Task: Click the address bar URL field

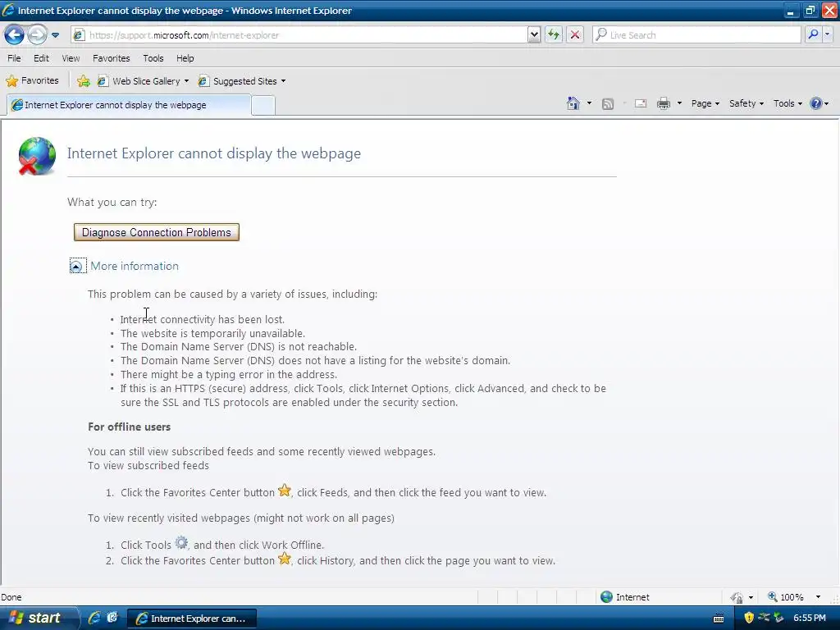Action: tap(299, 35)
